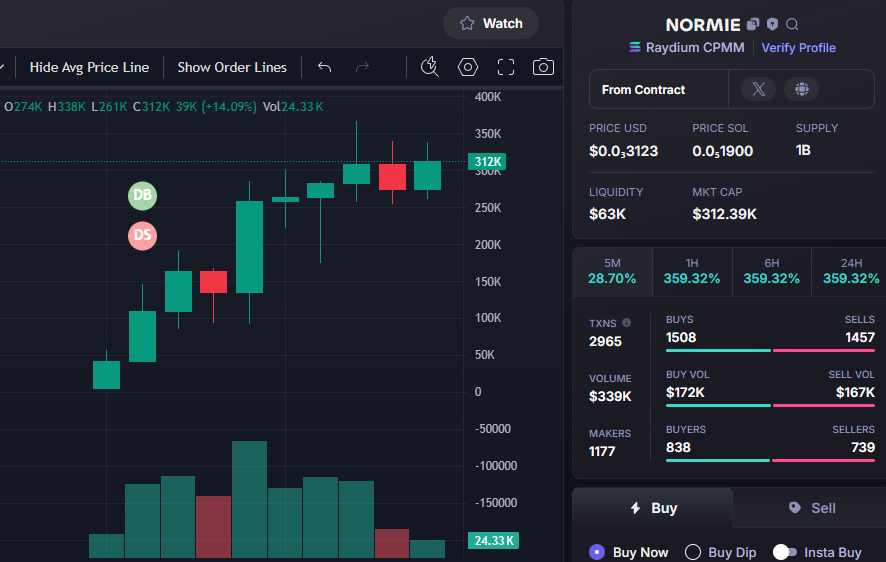This screenshot has width=886, height=562.
Task: Click the TXNS info icon
Action: click(x=626, y=323)
